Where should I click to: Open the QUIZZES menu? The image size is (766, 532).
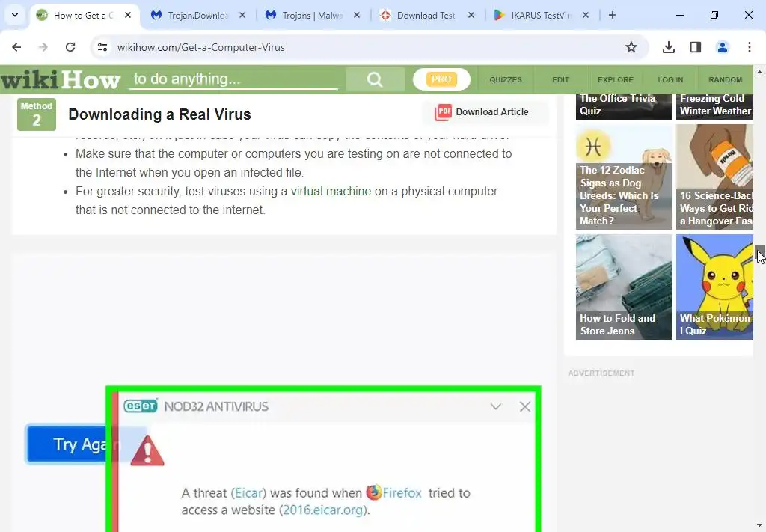pos(506,79)
